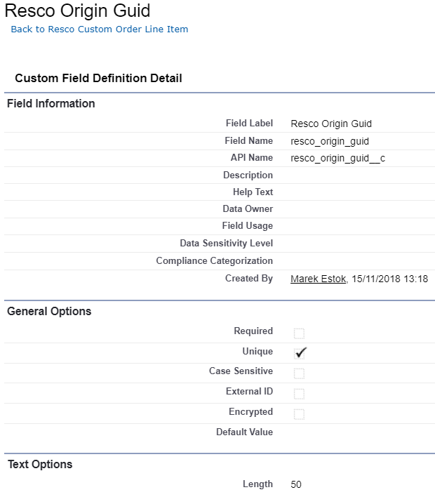Viewport: 435px width, 504px height.
Task: Click the Field Label value Resco Origin Guid
Action: pos(330,124)
